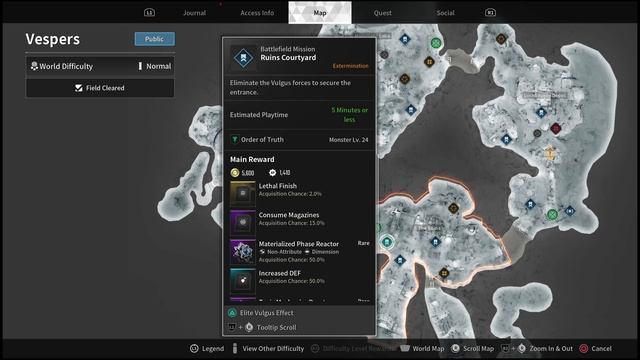Open the World Difficulty Normal selector
640x360 pixels.
(100, 66)
